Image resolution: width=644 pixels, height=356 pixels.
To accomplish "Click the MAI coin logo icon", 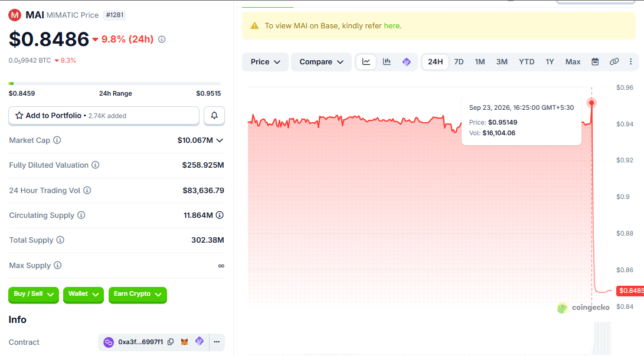I will (x=15, y=15).
